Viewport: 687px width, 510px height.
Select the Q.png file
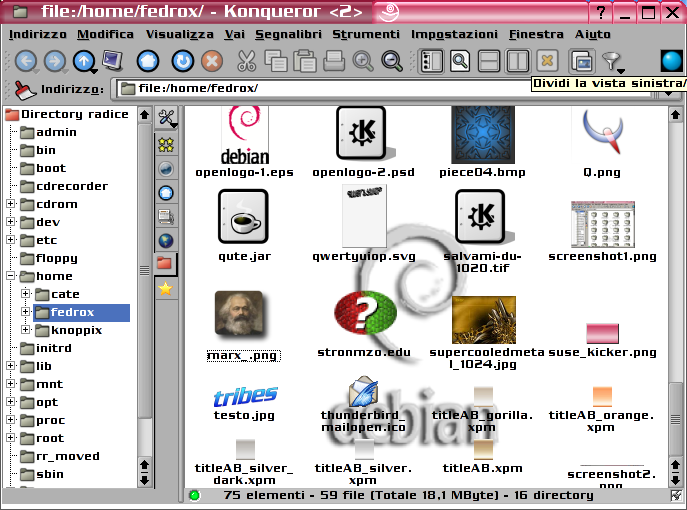click(x=603, y=132)
